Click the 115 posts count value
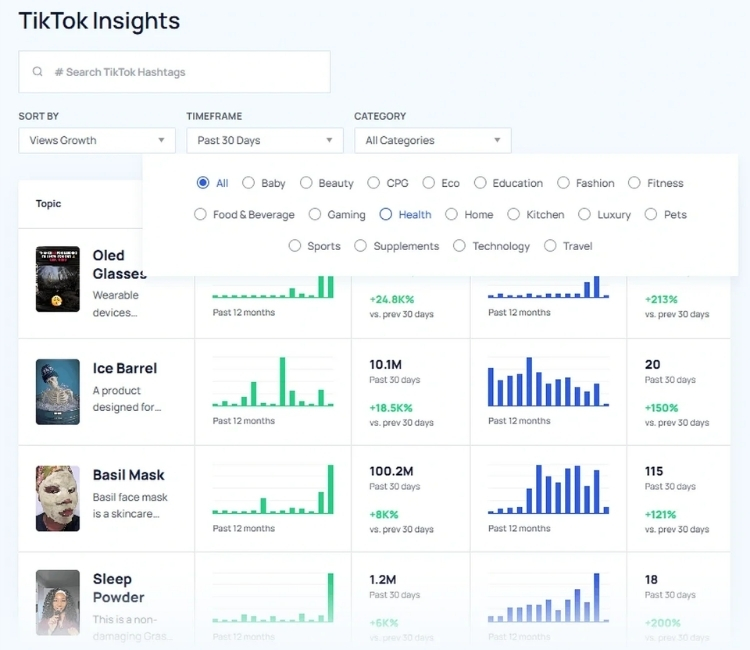Viewport: 750px width, 650px height. [654, 471]
